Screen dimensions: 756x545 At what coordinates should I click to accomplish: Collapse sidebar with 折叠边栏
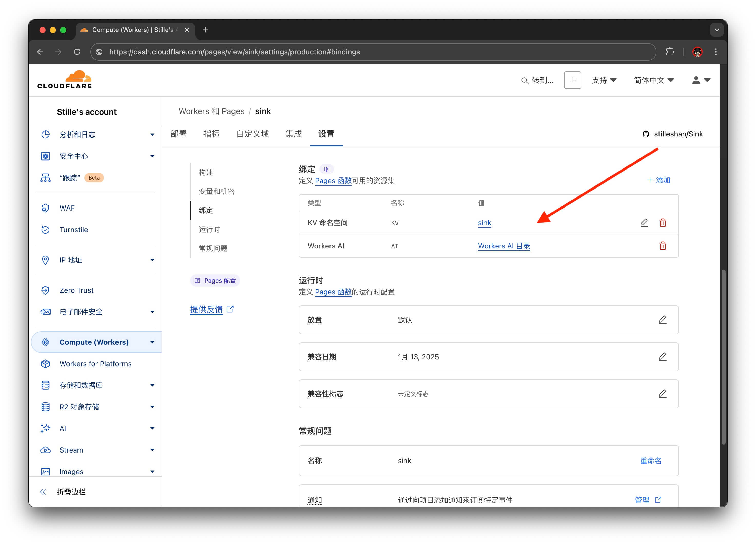point(63,492)
